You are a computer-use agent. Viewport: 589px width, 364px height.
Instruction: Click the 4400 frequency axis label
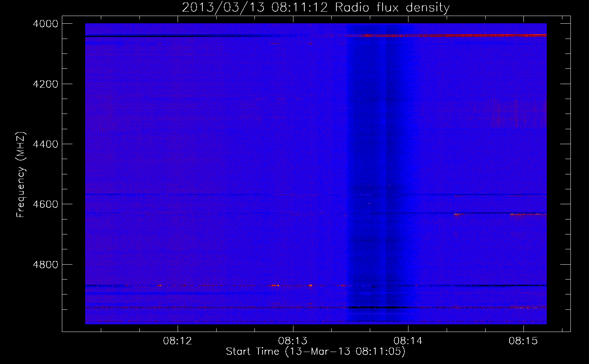click(46, 144)
